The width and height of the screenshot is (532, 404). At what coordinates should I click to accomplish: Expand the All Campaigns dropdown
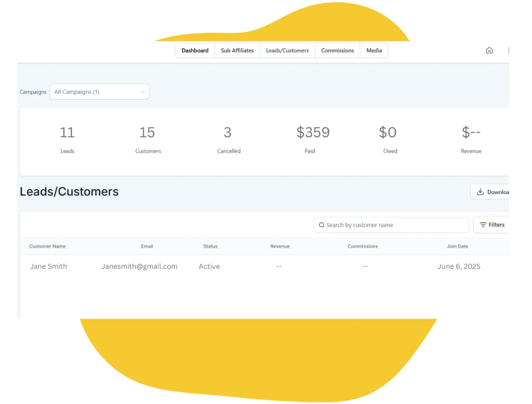point(99,92)
